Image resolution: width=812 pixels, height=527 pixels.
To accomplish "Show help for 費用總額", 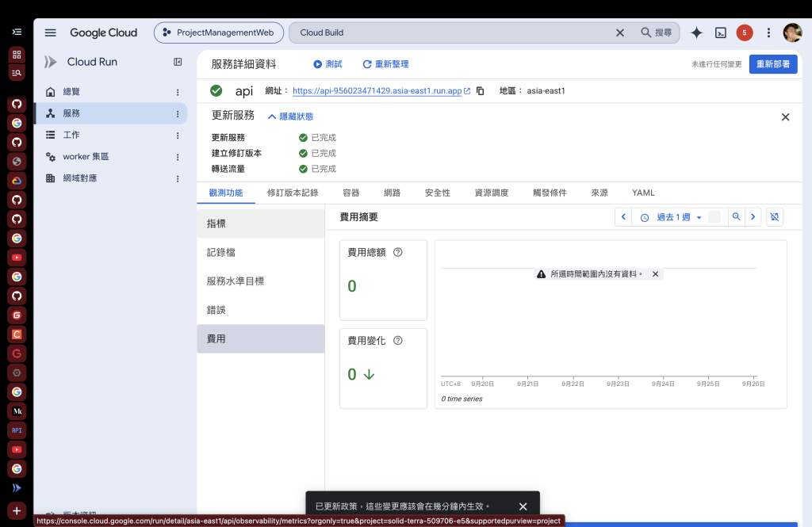I will point(398,252).
